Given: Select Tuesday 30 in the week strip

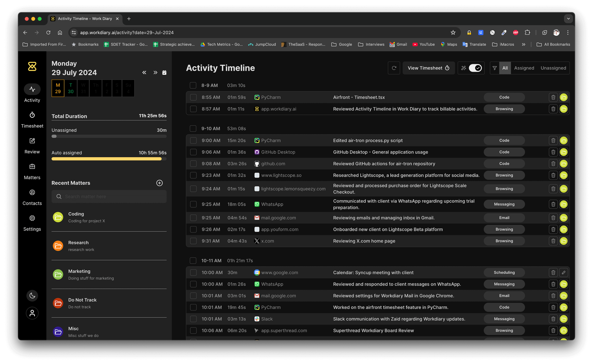Looking at the screenshot, I should (71, 88).
